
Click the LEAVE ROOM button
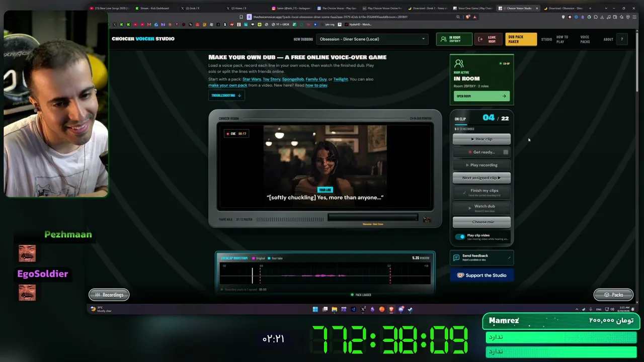488,39
